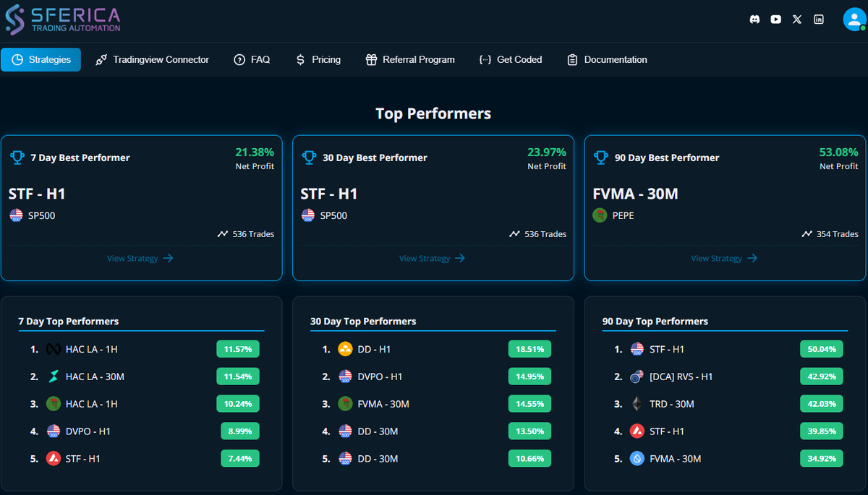Click flag icon beside DVPO - H1 in 7 Day list
Viewport: 868px width, 495px height.
click(54, 431)
